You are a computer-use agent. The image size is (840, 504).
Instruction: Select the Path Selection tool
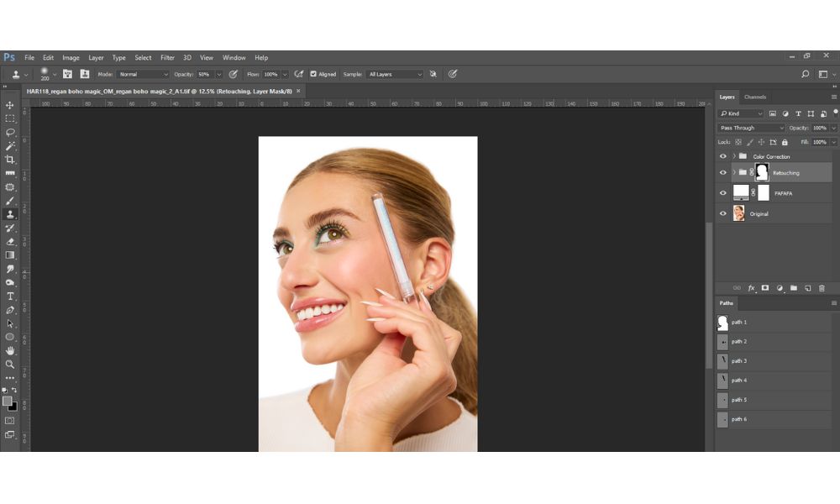click(9, 323)
